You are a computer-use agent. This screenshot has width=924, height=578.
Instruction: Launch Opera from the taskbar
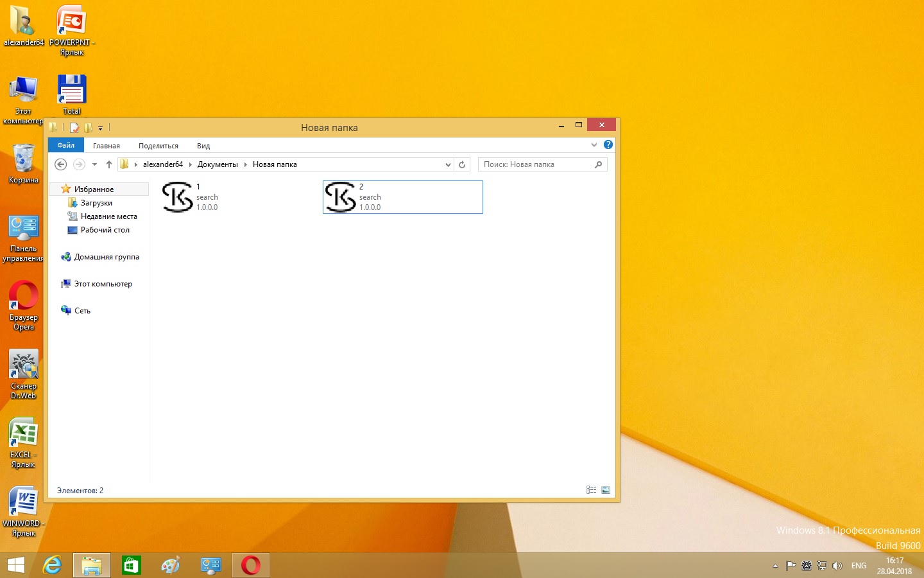(251, 565)
